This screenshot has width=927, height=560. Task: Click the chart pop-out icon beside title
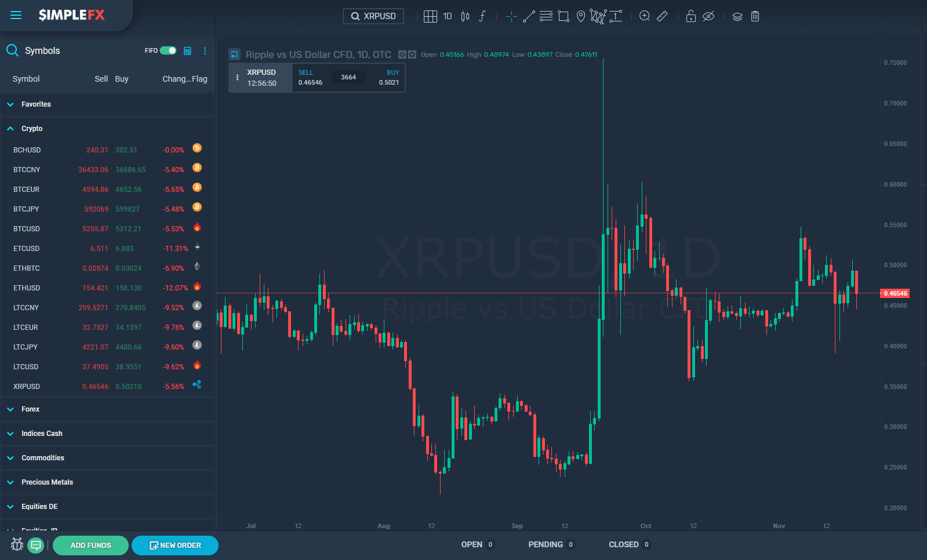tap(235, 54)
